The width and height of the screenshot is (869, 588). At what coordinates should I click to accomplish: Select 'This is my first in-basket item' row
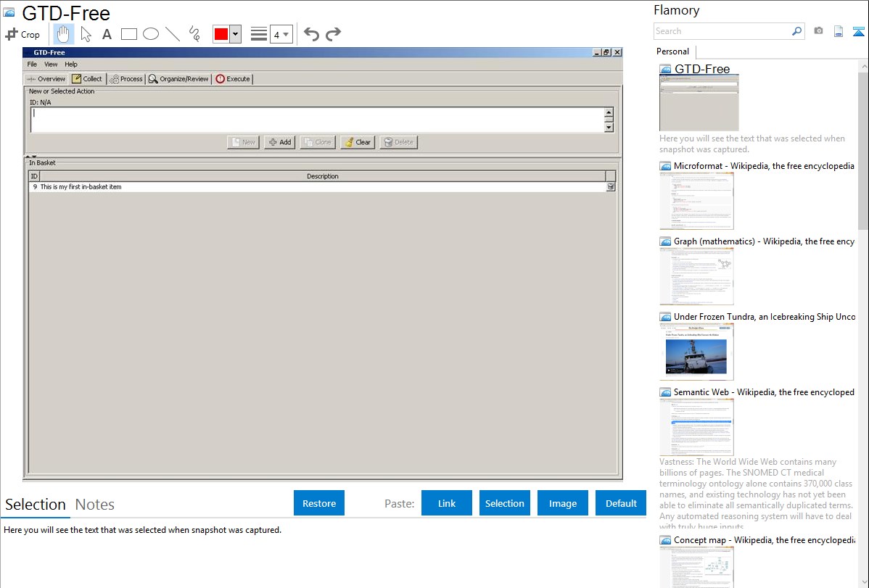pyautogui.click(x=317, y=187)
